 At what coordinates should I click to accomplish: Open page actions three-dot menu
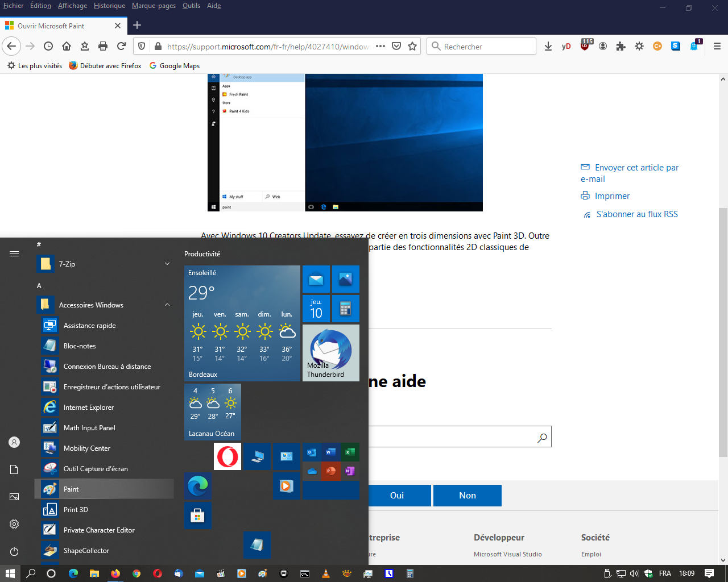click(380, 46)
